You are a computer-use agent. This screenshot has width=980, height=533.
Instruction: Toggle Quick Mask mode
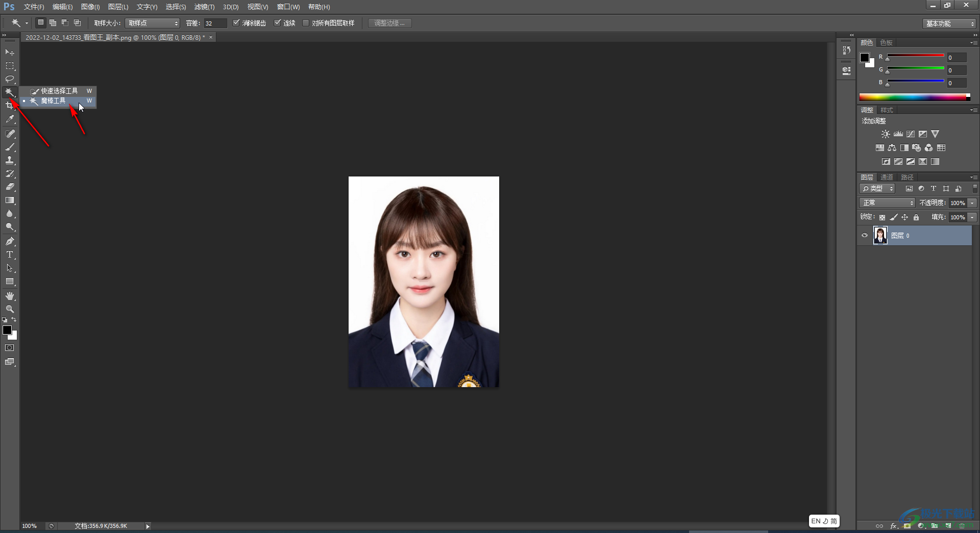(x=10, y=348)
